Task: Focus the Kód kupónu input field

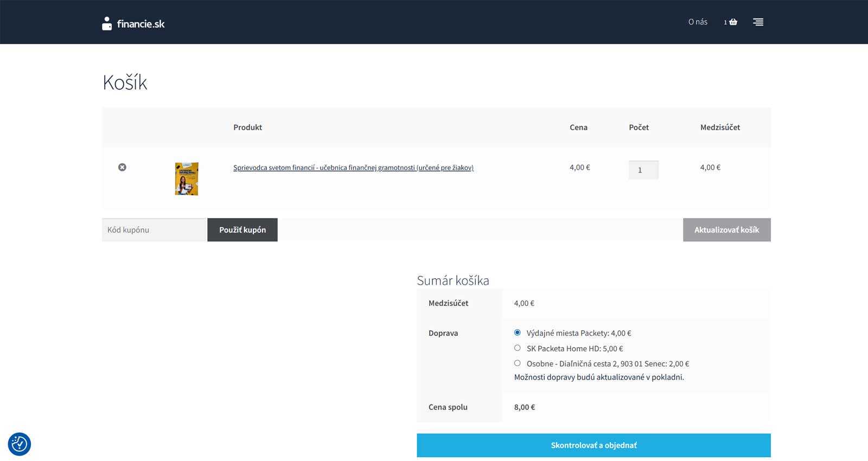Action: click(155, 229)
